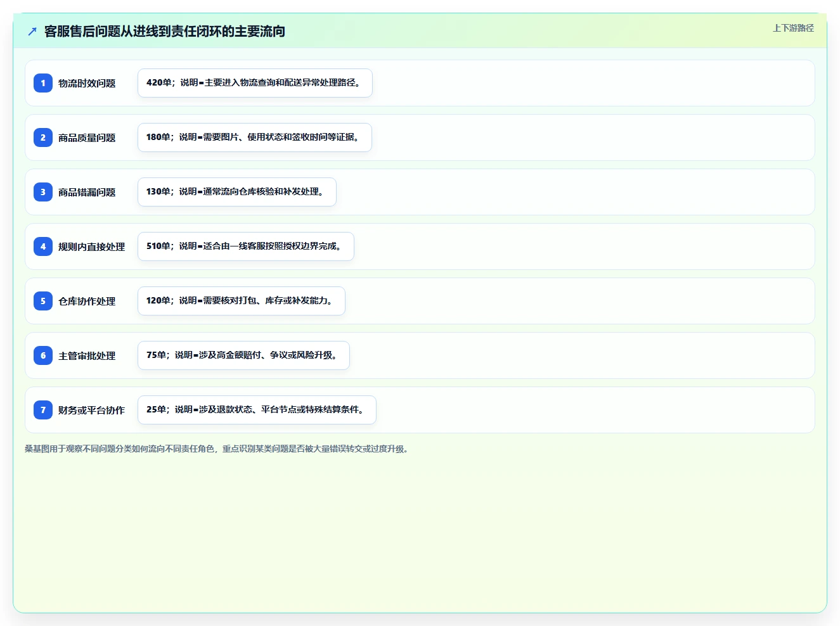Click the footnote starting with 桑基图用于观察
The image size is (840, 626).
[218, 449]
